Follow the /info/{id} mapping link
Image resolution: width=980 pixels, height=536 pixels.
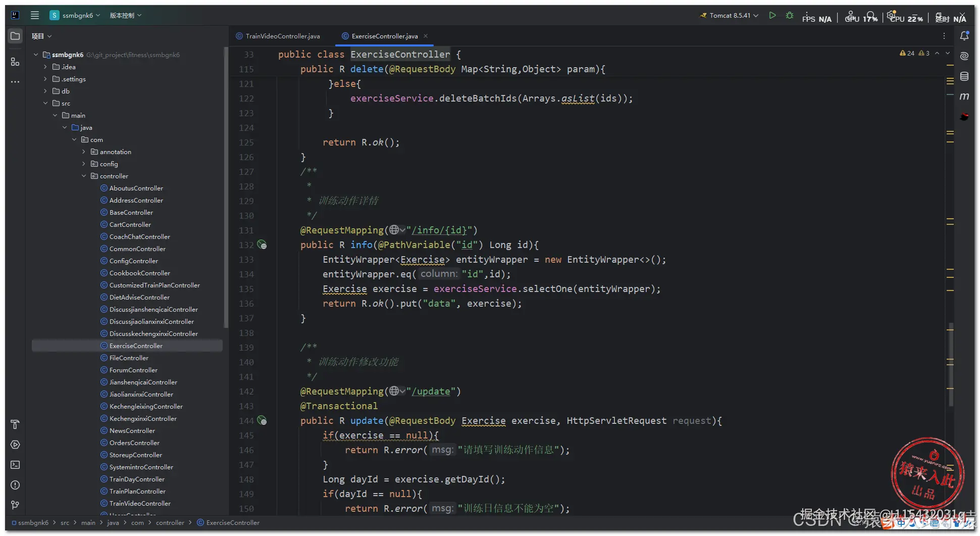point(439,230)
